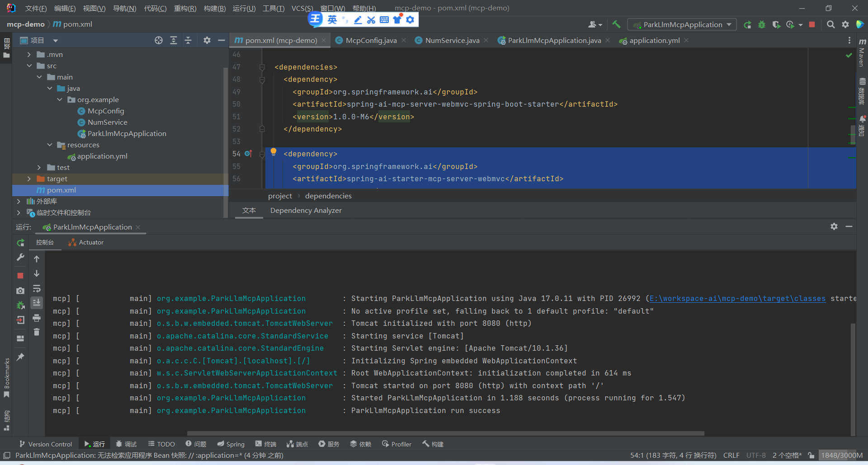Toggle the Bookmarks side panel
The image size is (868, 465).
pos(6,378)
